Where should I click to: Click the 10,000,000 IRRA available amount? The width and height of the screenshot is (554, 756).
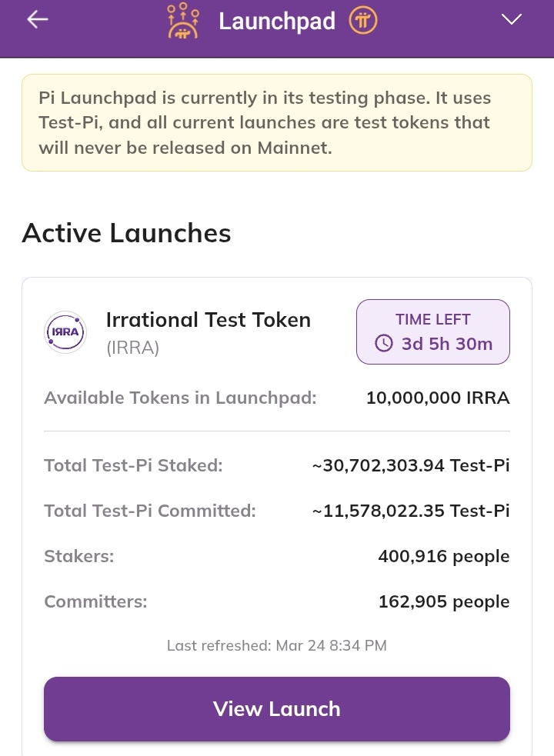[x=438, y=398]
